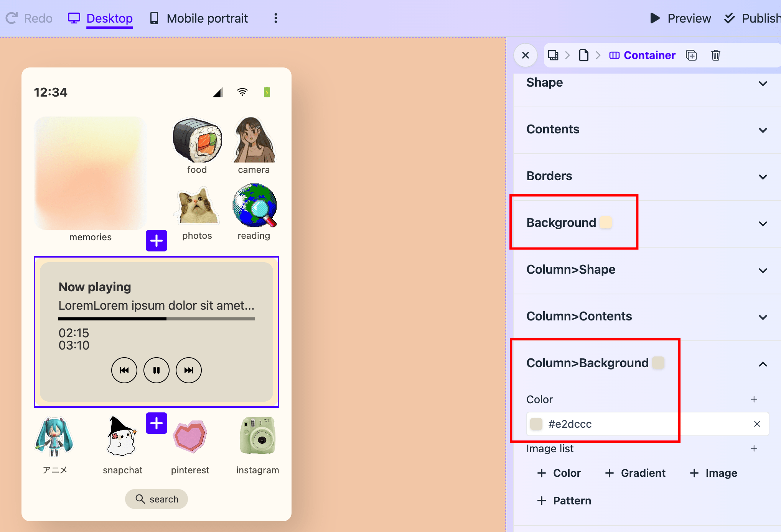The width and height of the screenshot is (781, 532).
Task: Collapse the Column>Background section
Action: pyautogui.click(x=763, y=364)
